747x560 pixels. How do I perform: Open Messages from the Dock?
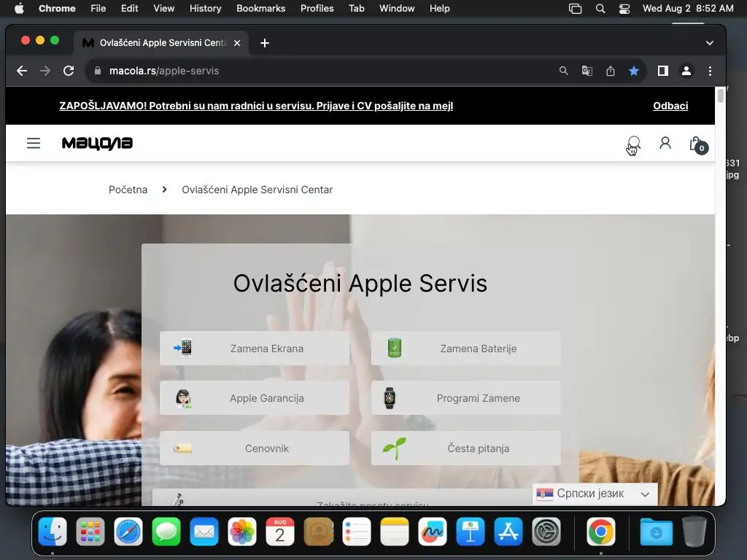pyautogui.click(x=166, y=532)
